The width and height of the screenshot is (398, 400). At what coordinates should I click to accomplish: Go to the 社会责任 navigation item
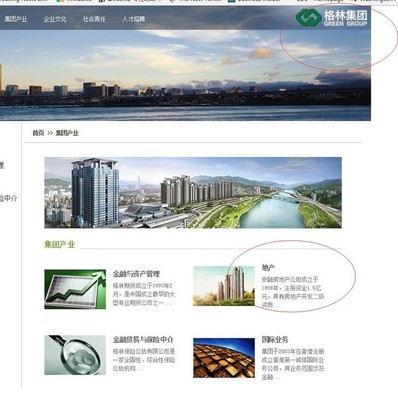click(94, 19)
